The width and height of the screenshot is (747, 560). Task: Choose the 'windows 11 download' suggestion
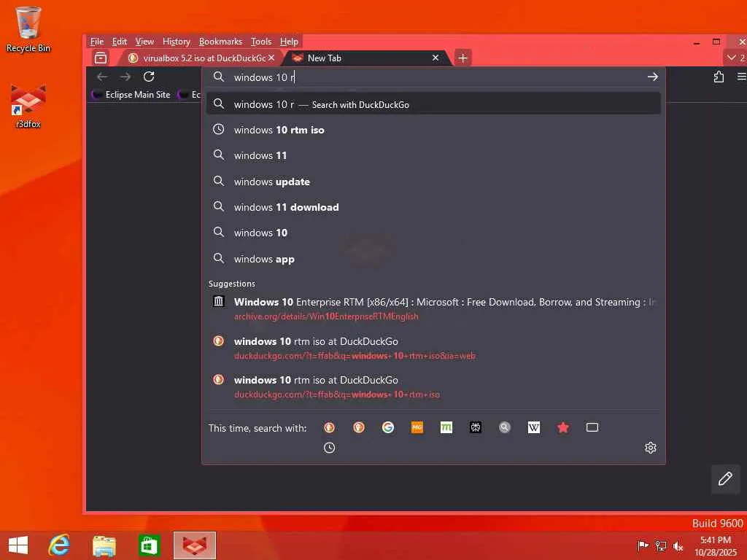click(x=433, y=207)
